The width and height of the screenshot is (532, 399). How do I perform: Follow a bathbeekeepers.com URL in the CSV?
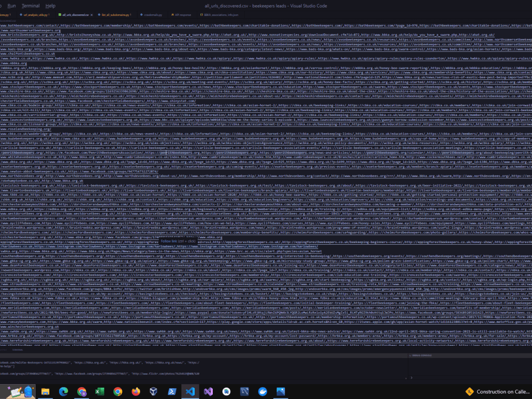click(53, 24)
